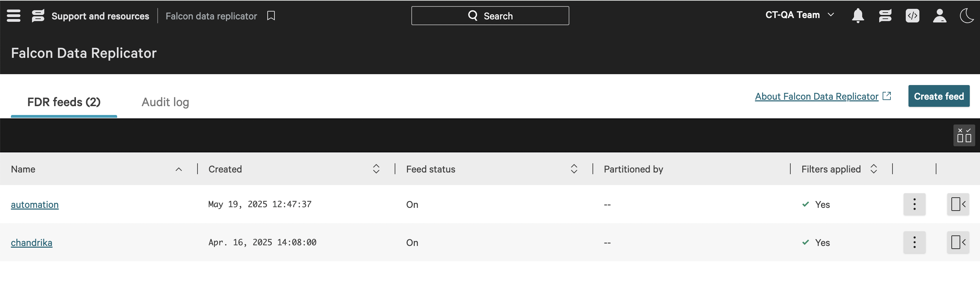
Task: Open the hamburger navigation menu
Action: (14, 16)
